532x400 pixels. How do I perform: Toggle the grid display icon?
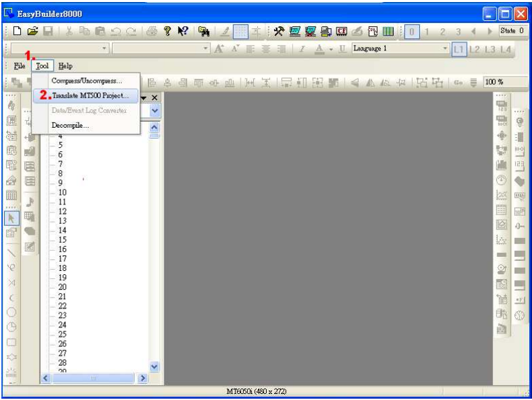point(240,32)
